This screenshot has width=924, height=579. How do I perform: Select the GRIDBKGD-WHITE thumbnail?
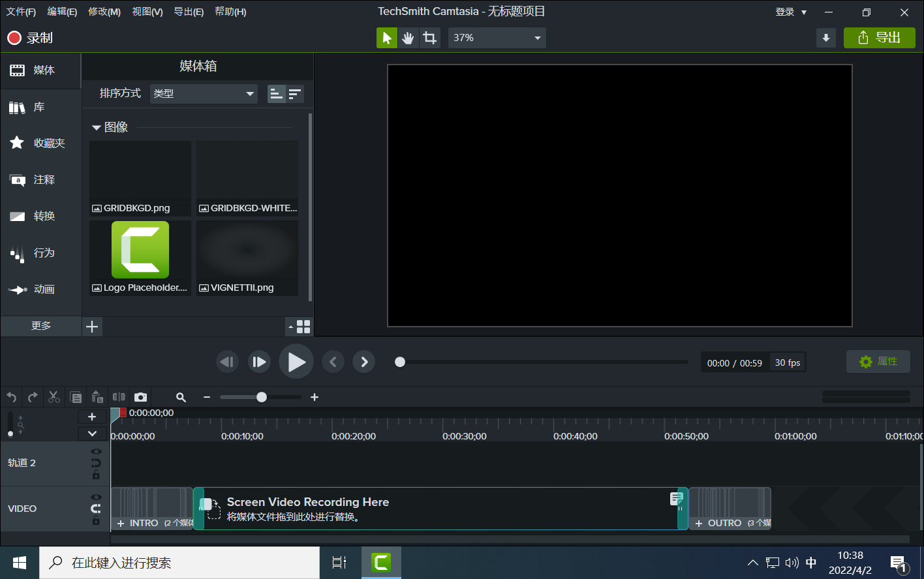click(247, 178)
